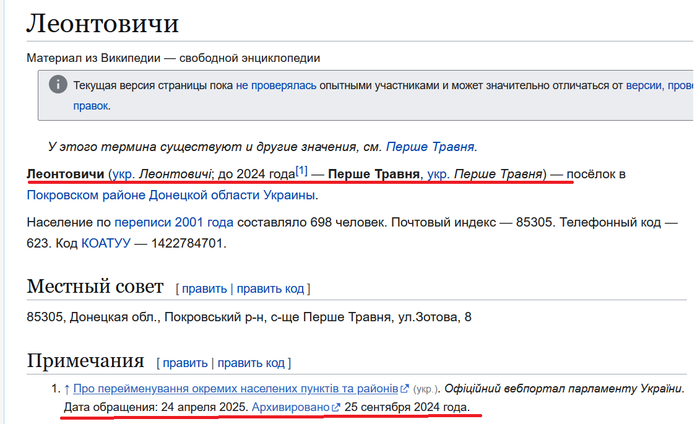The width and height of the screenshot is (700, 424).
Task: Click the 'Примечания' section heading
Action: tap(85, 361)
